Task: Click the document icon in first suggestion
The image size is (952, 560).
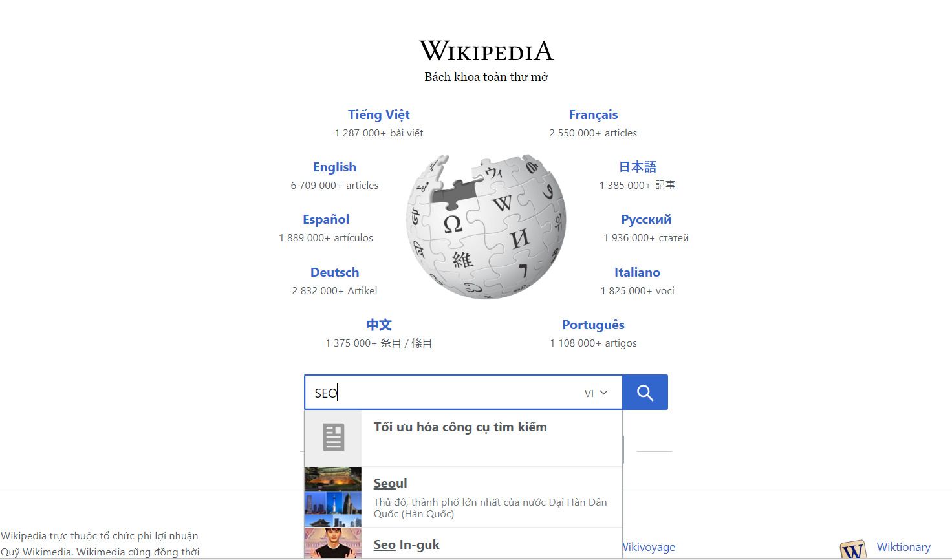Action: click(x=333, y=438)
